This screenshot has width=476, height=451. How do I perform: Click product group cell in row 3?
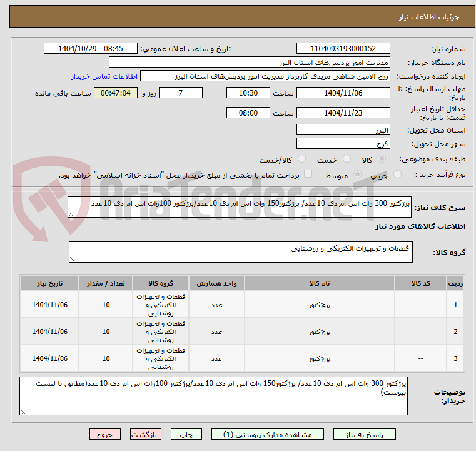pyautogui.click(x=161, y=358)
